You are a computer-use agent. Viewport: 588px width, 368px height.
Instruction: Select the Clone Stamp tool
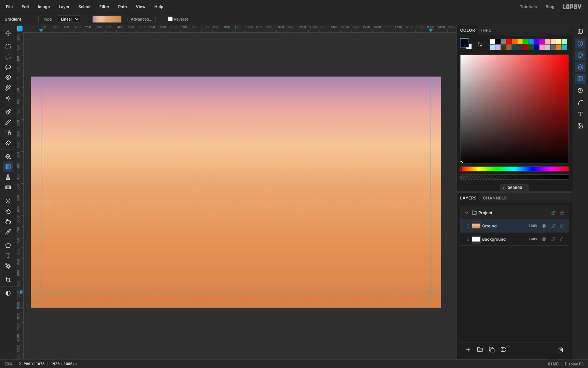[8, 177]
